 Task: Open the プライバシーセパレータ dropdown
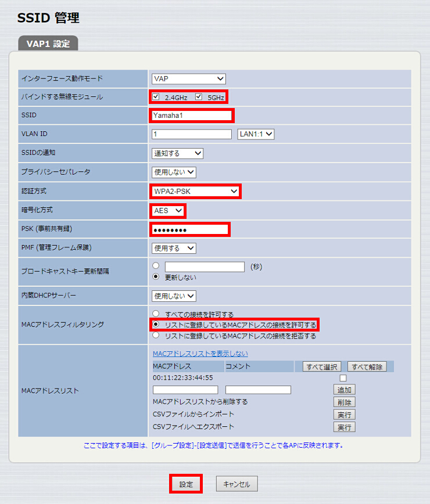pos(174,172)
